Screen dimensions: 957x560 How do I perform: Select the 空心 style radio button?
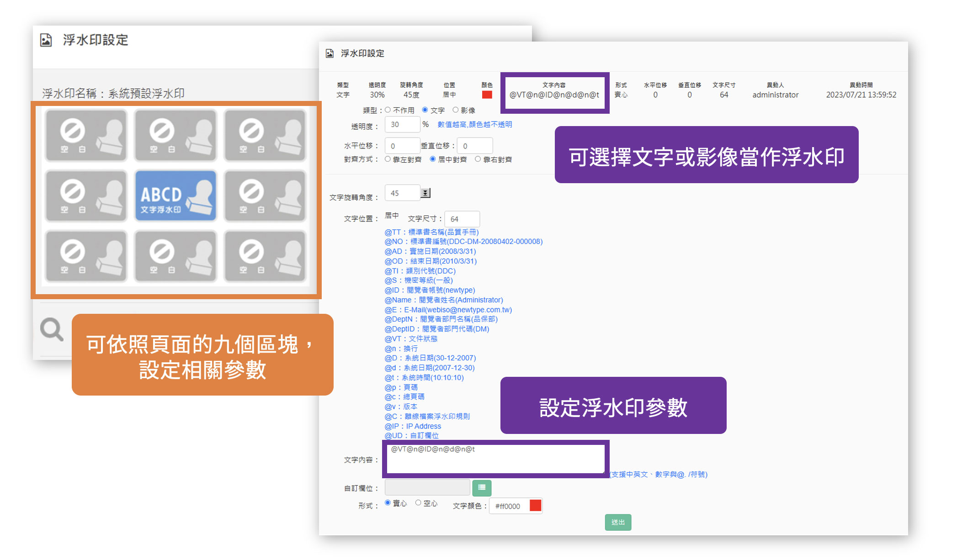point(418,503)
